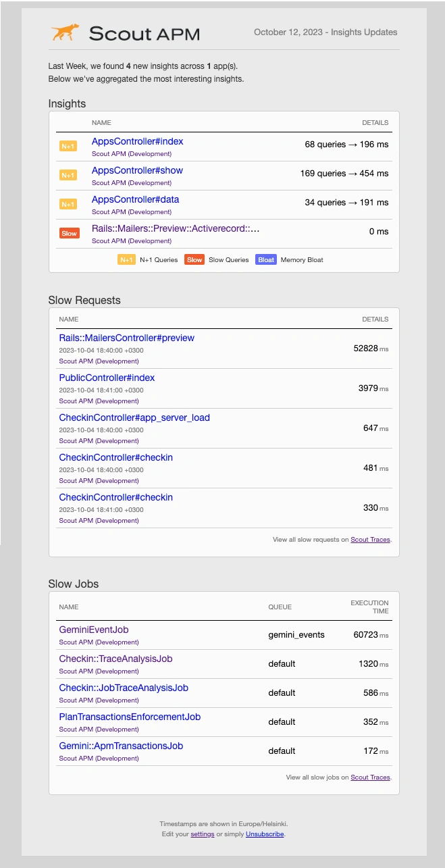Click Scout APM (Development) under Checkin::TraceAnalysisJob
This screenshot has width=445, height=868.
(x=99, y=671)
